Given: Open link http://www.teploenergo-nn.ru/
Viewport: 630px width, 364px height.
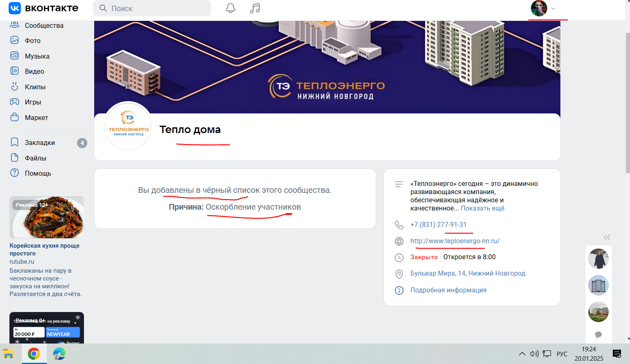Looking at the screenshot, I should (x=455, y=241).
